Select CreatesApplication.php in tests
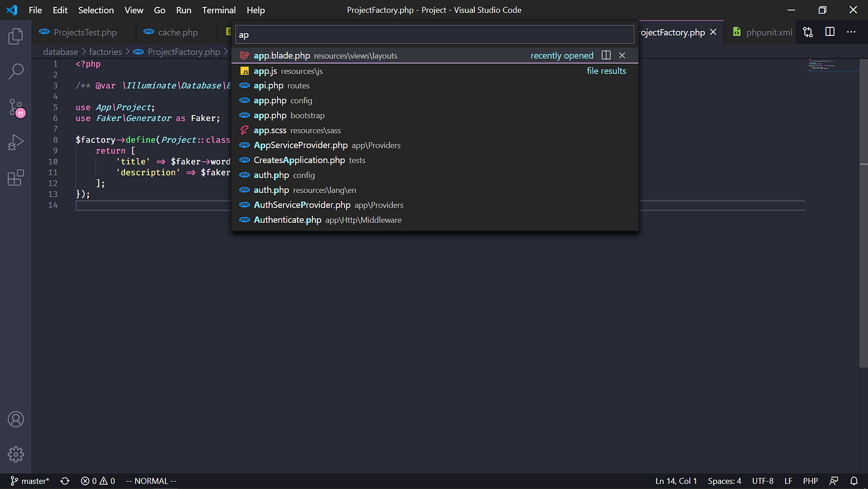Image resolution: width=868 pixels, height=489 pixels. (435, 160)
